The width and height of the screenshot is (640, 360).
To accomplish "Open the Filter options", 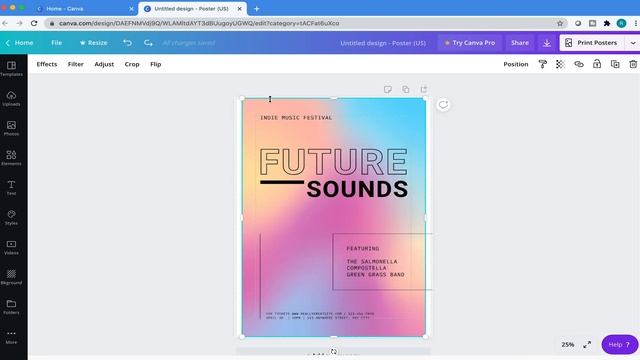I will [x=76, y=64].
